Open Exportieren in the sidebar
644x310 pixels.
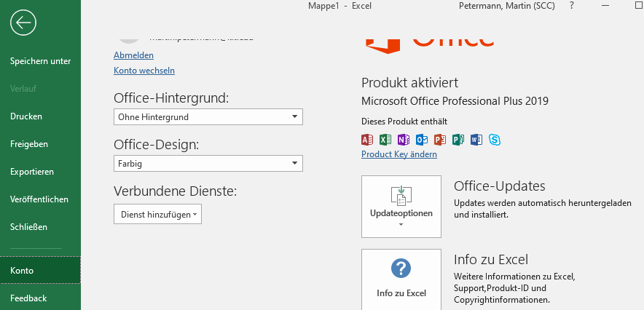click(40, 172)
